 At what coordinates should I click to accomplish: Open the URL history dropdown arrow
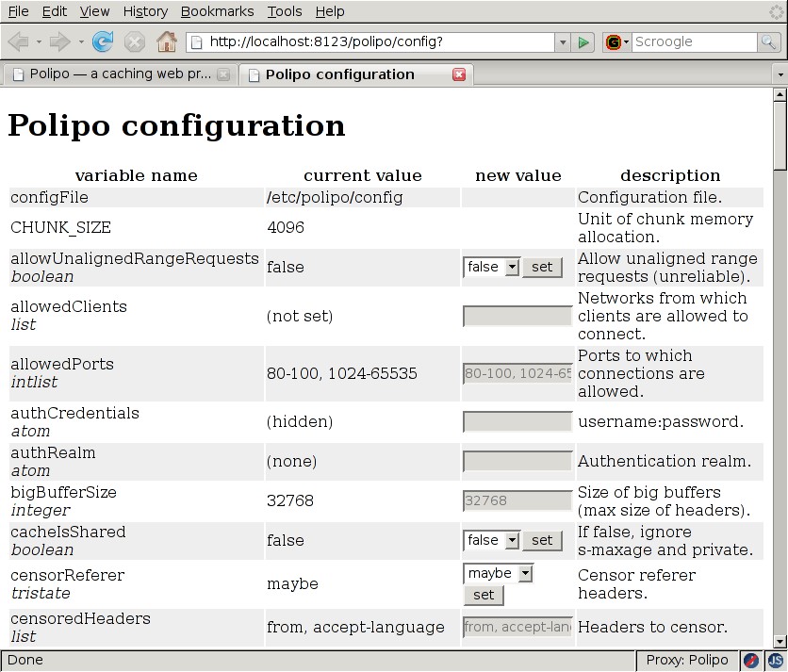click(563, 42)
